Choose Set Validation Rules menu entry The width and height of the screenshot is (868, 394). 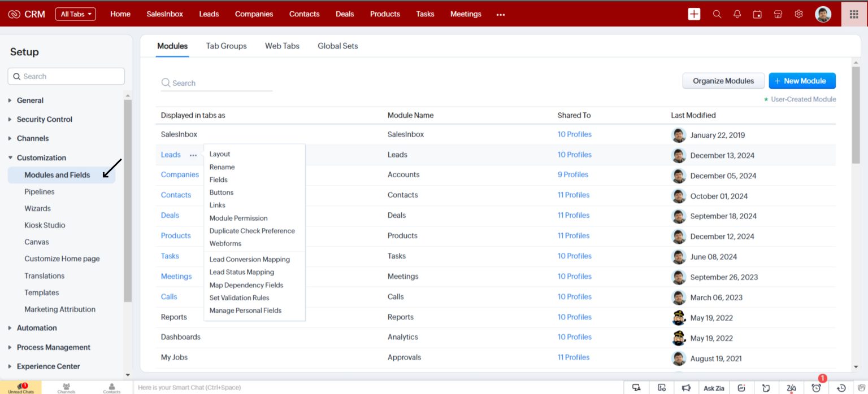tap(239, 298)
